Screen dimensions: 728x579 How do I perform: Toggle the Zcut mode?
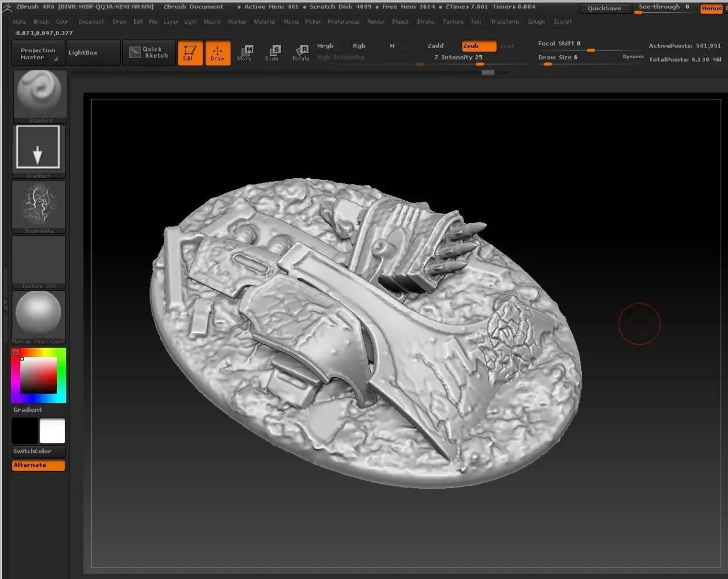(507, 46)
